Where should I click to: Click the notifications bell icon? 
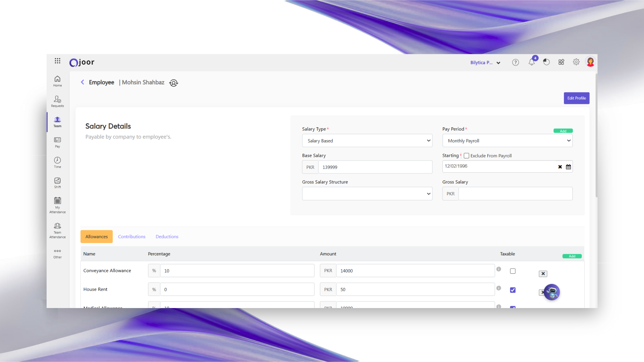click(x=532, y=62)
